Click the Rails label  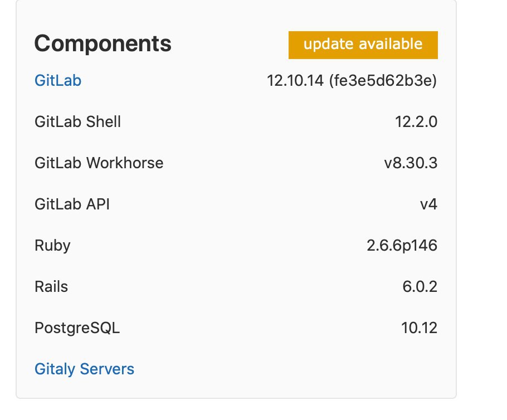pos(51,287)
